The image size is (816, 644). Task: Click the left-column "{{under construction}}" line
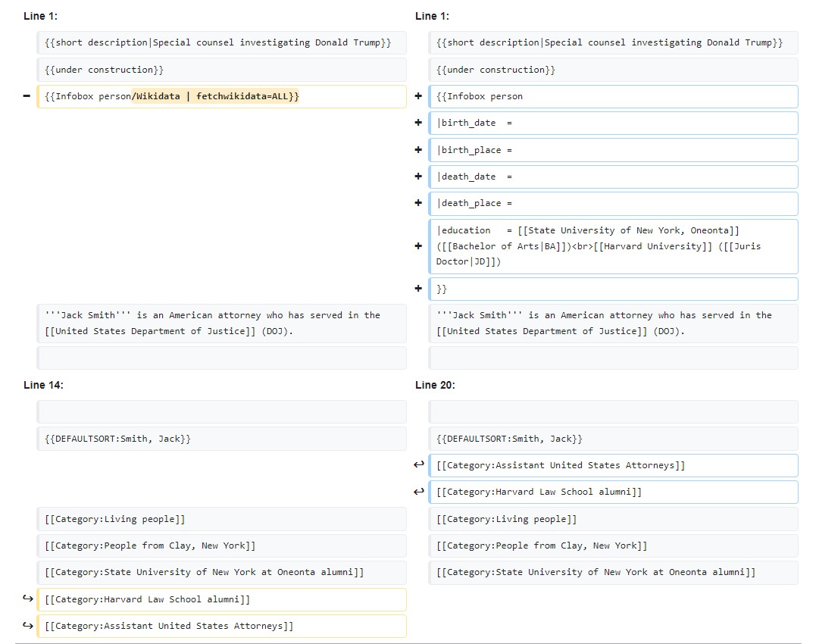(222, 70)
